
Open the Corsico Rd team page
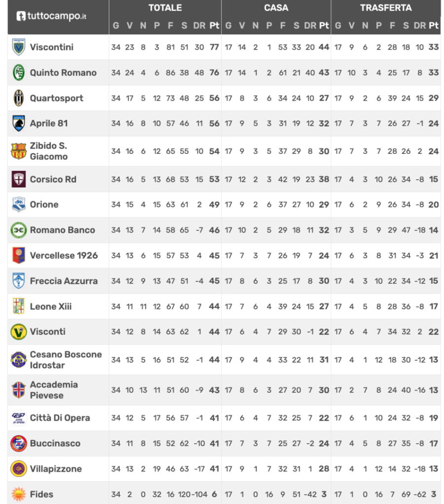(x=53, y=179)
